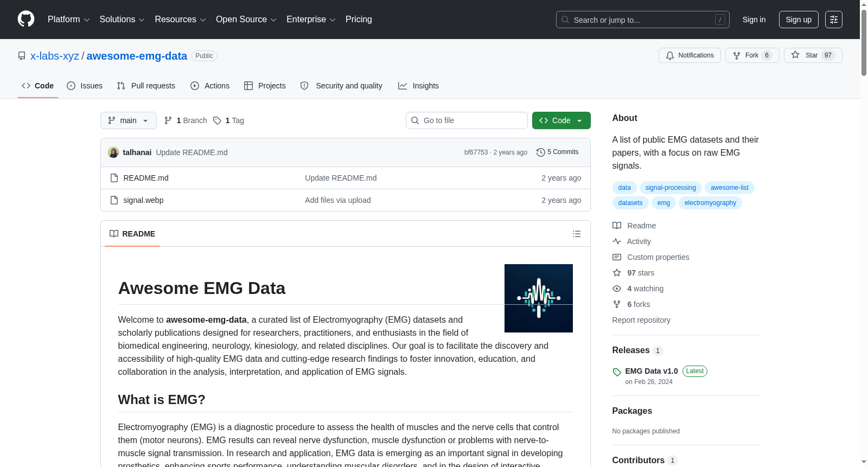Fork this repository

tap(752, 55)
